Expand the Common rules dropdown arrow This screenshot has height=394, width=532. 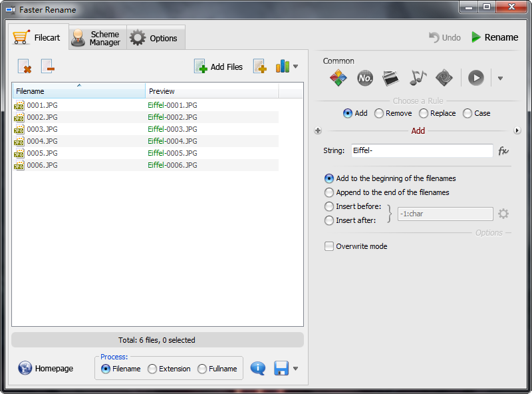[x=500, y=79]
